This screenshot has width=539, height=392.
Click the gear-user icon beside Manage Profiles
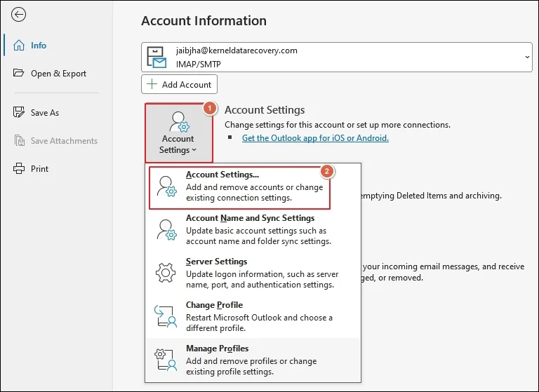pos(166,360)
